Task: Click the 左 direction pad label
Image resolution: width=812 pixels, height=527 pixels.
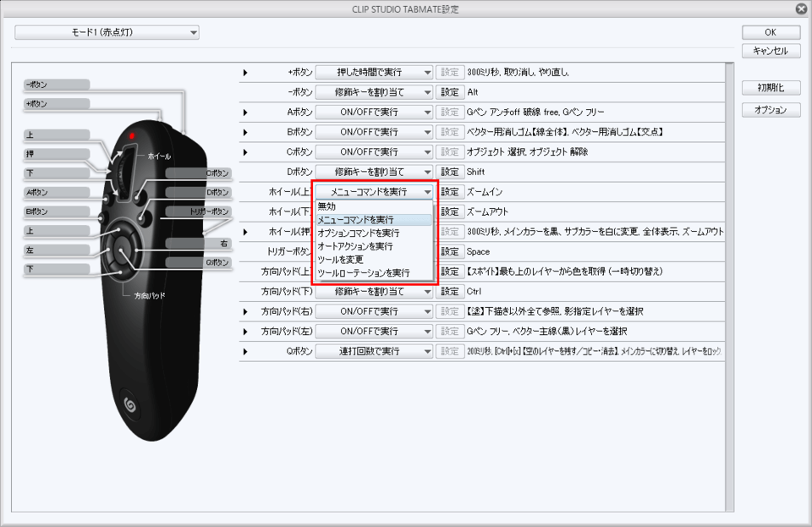Action: (x=57, y=250)
